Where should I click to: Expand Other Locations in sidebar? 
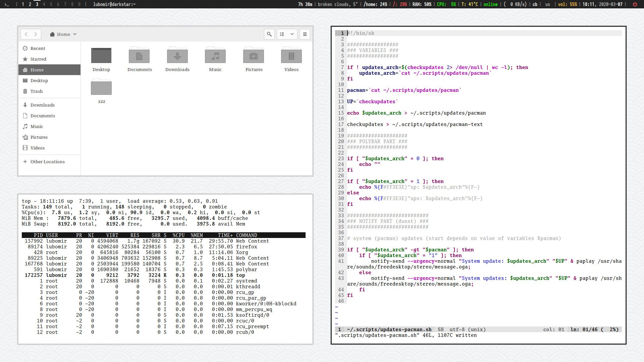tap(47, 162)
